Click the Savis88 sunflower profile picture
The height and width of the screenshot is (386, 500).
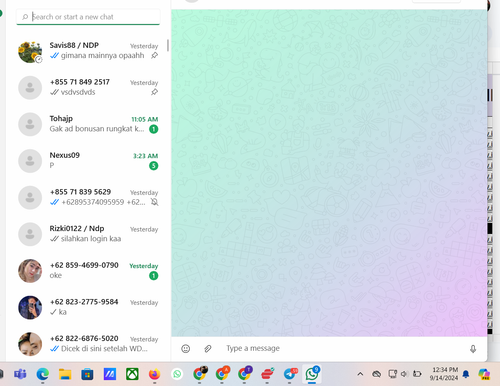[30, 52]
